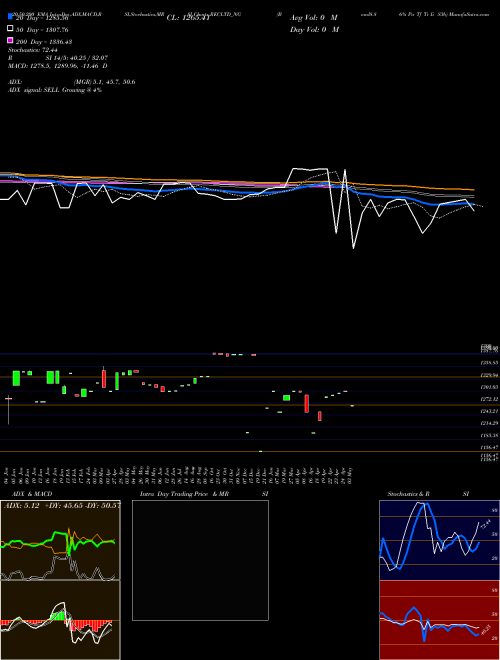Open the empty Intra Day Trading Price panel
500x660 pixels.
pyautogui.click(x=200, y=560)
